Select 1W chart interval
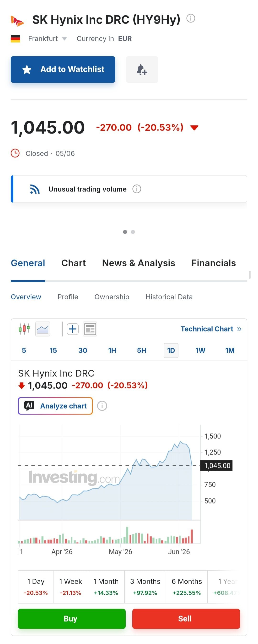Viewport: 258px width, 644px height. 200,350
